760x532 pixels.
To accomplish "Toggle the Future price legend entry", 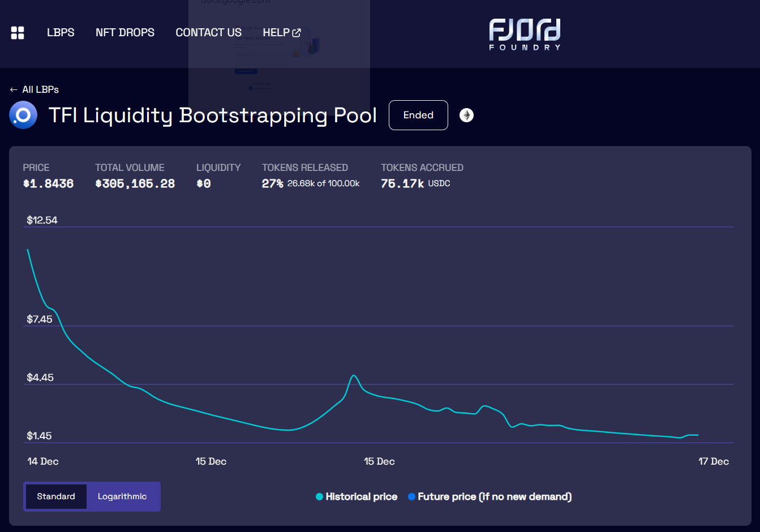I will tap(490, 496).
